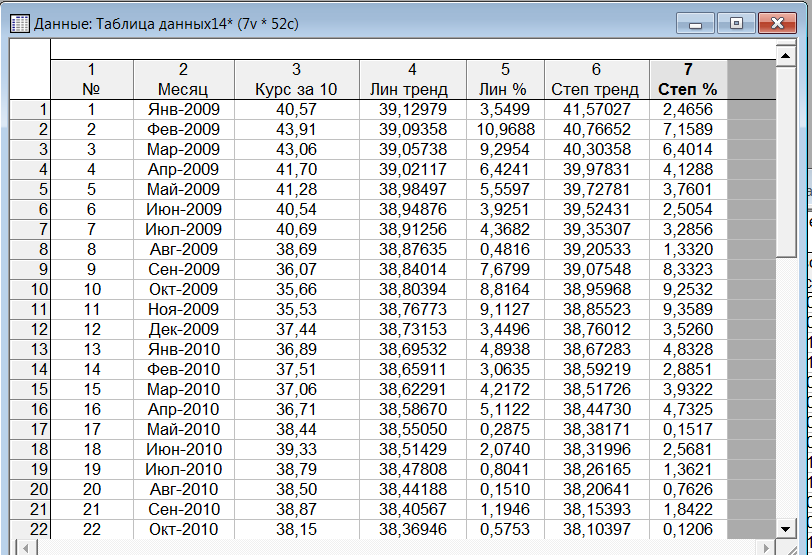
Task: Select the cell Дек-2009
Action: point(184,330)
